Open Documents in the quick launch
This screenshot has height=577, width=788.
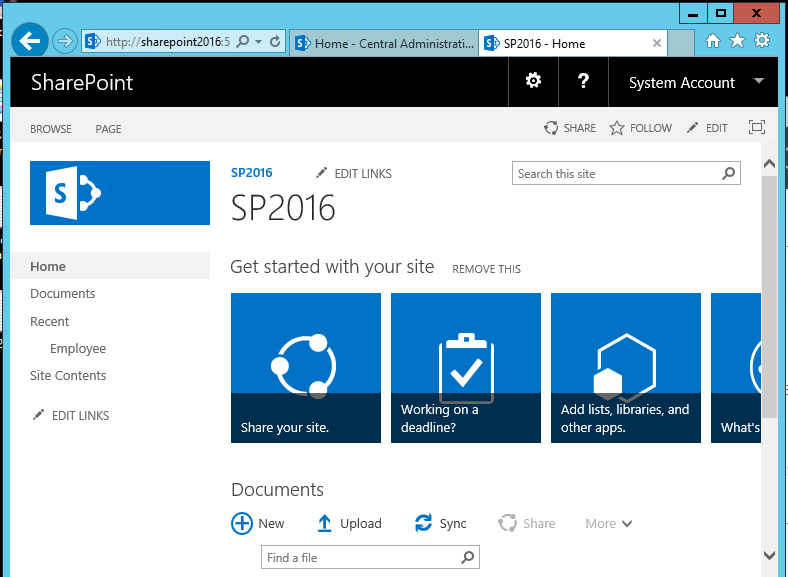[x=63, y=294]
